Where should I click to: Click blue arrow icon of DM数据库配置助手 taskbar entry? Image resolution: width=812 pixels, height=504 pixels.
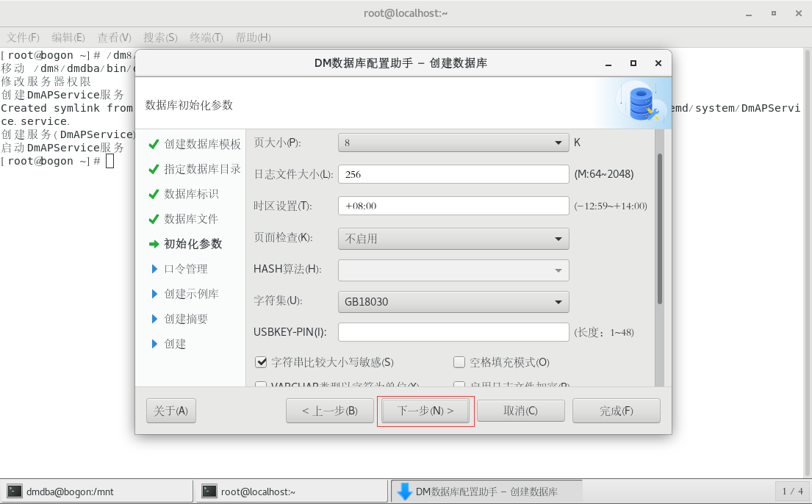click(404, 491)
